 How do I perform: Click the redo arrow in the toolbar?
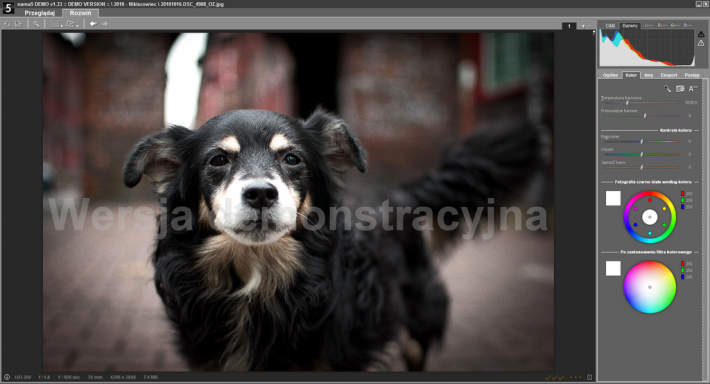[105, 24]
